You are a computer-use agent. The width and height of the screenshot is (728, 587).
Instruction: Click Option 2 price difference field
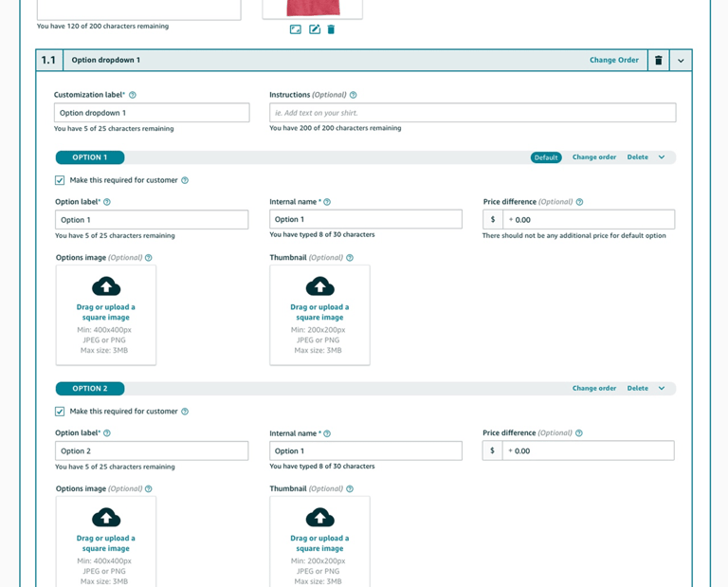point(589,451)
